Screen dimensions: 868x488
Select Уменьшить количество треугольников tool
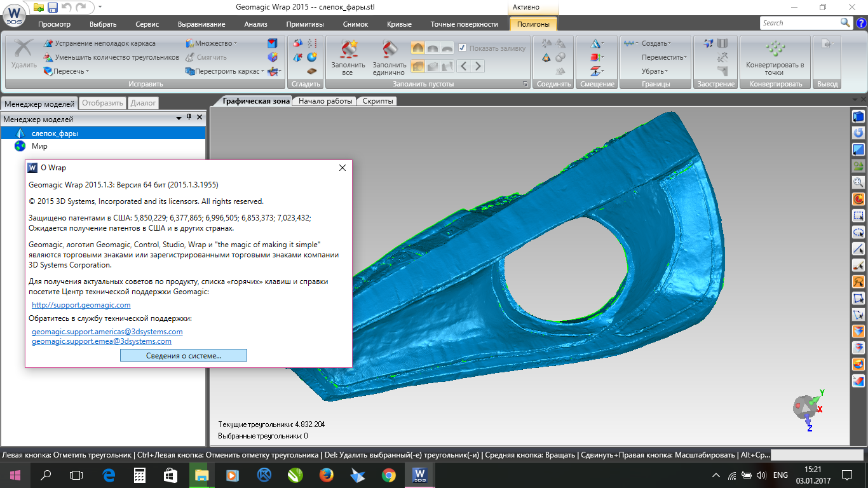[x=112, y=57]
